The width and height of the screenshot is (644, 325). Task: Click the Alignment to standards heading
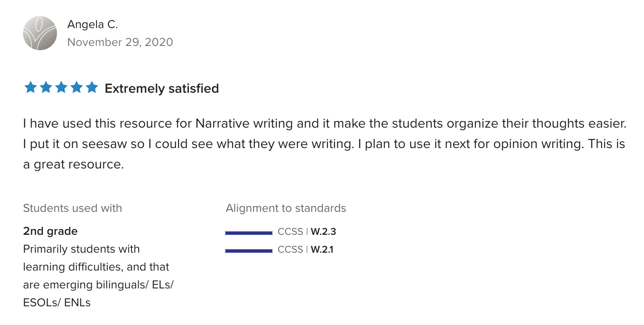(286, 208)
